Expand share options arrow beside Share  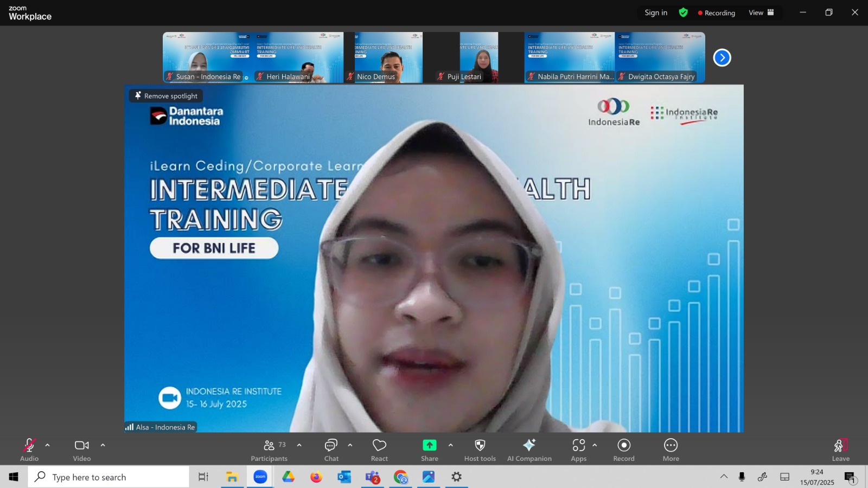[x=450, y=445]
